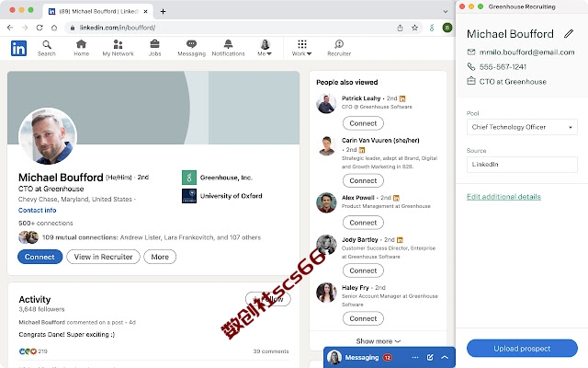Open the Me profile menu
588x368 pixels.
pos(265,48)
